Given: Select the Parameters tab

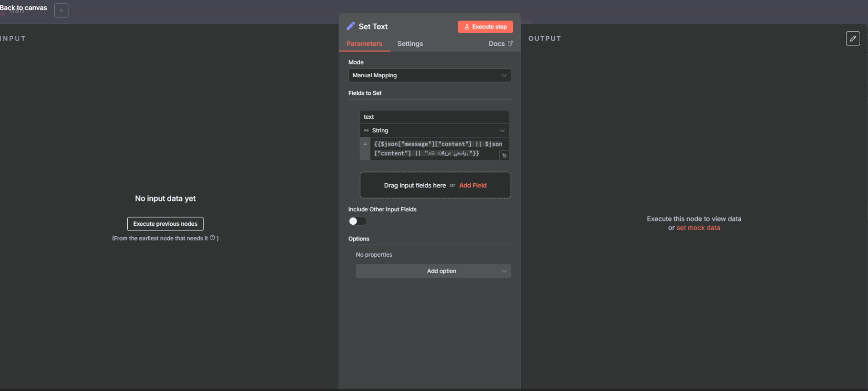Looking at the screenshot, I should [x=364, y=43].
